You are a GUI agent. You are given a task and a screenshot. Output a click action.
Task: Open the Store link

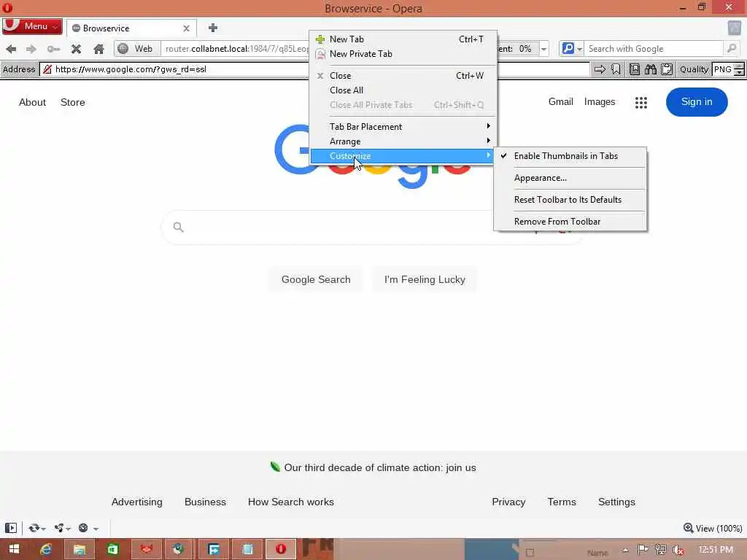(72, 102)
